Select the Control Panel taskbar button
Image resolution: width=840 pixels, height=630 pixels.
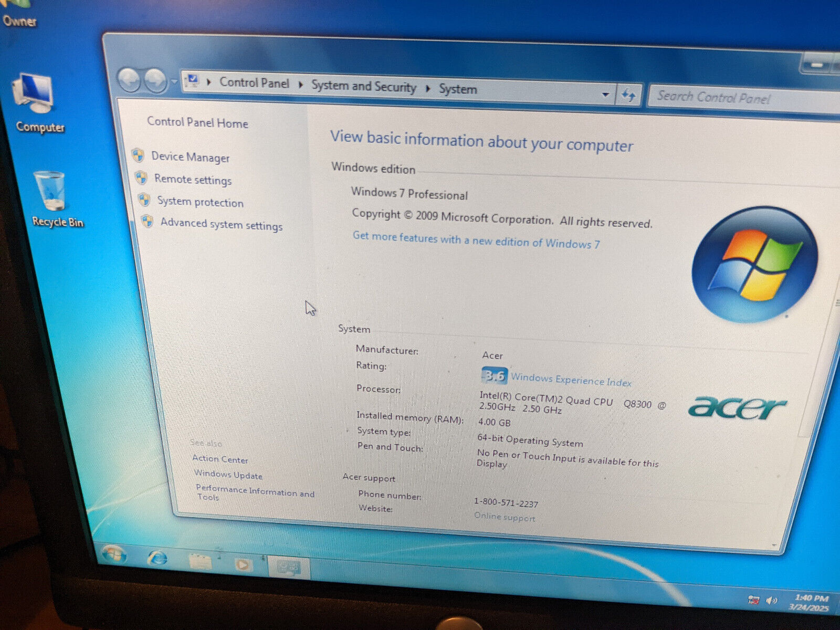pos(288,568)
